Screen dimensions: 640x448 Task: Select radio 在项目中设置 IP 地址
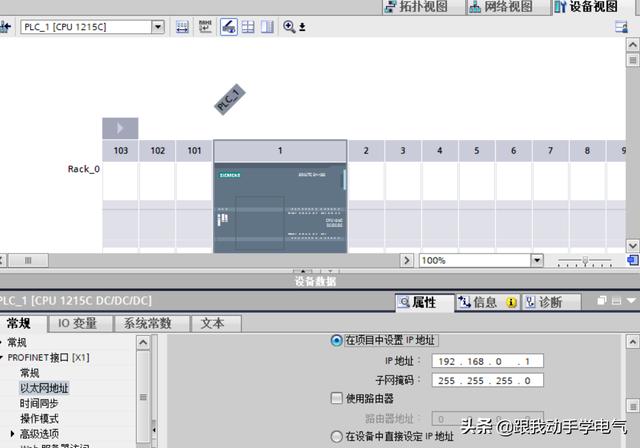(x=336, y=340)
